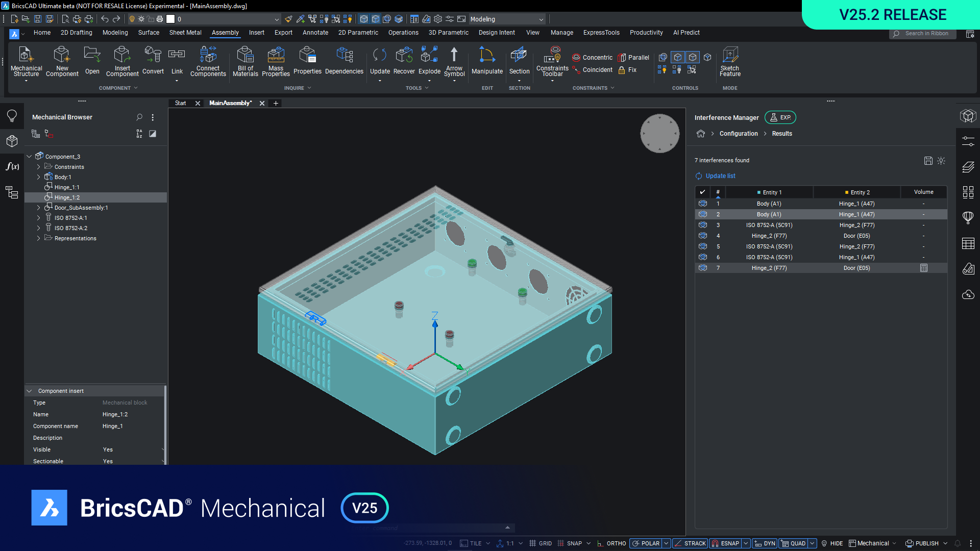The height and width of the screenshot is (551, 980).
Task: Click the Update list link
Action: tap(720, 176)
